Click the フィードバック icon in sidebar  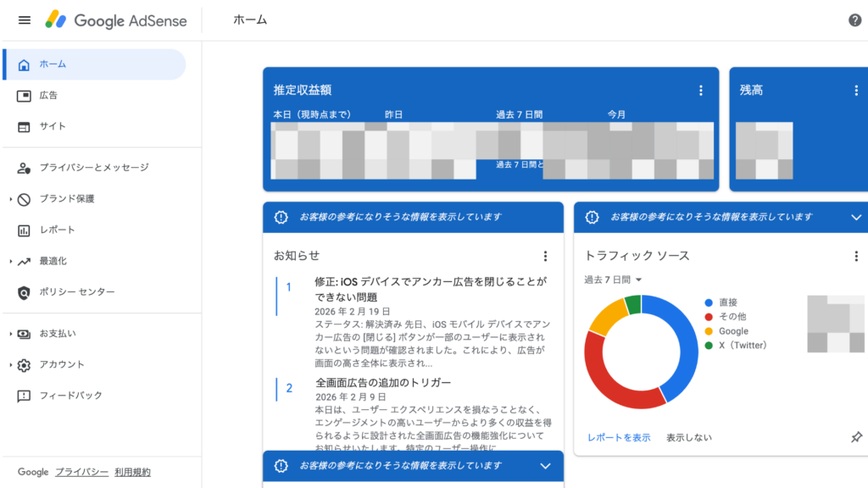click(x=24, y=396)
